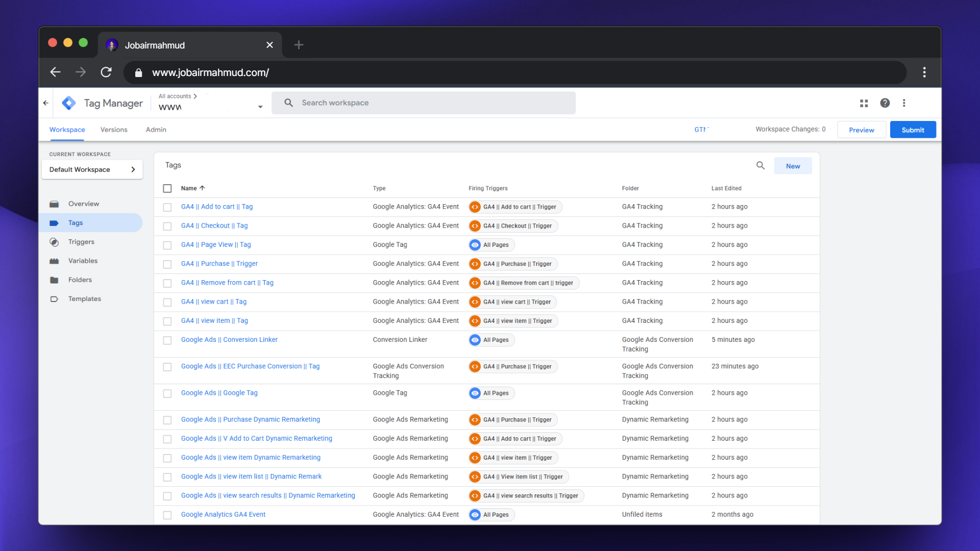This screenshot has height=551, width=980.
Task: Expand All accounts breadcrumb chevron
Action: pyautogui.click(x=195, y=96)
